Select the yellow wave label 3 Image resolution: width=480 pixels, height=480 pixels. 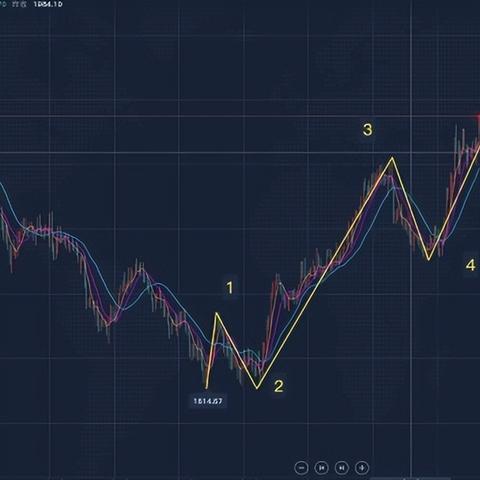point(367,130)
